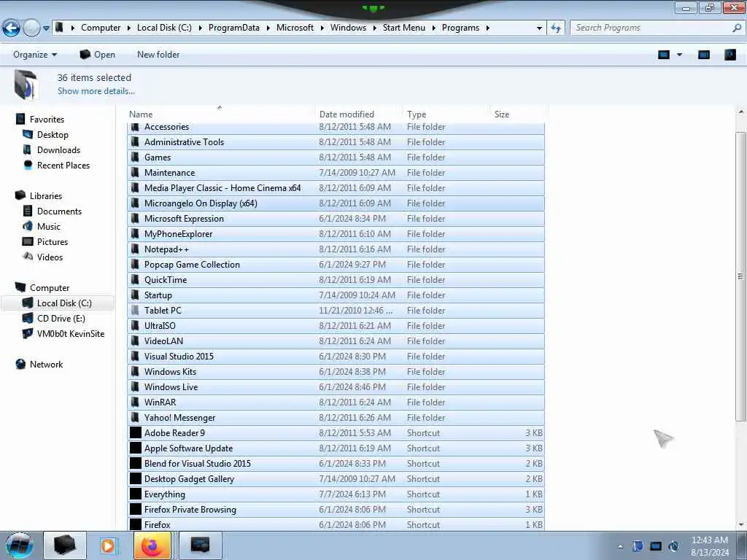
Task: Click the WinRAR folder icon
Action: click(135, 402)
